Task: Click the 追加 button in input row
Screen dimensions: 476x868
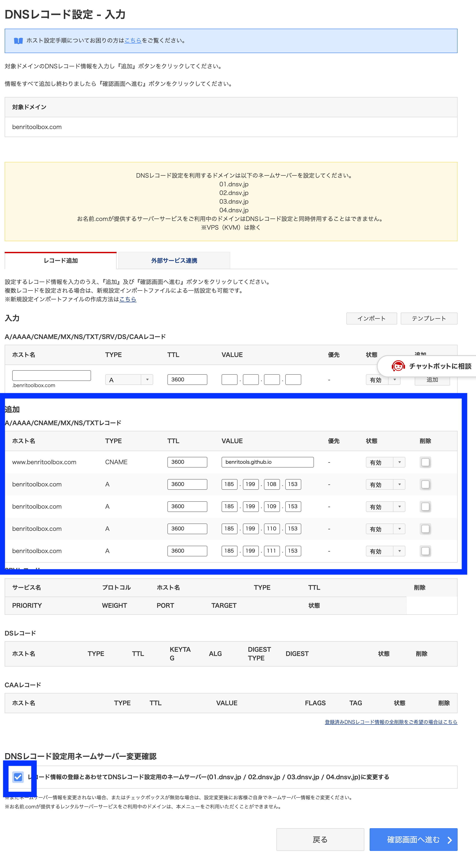Action: click(x=432, y=380)
